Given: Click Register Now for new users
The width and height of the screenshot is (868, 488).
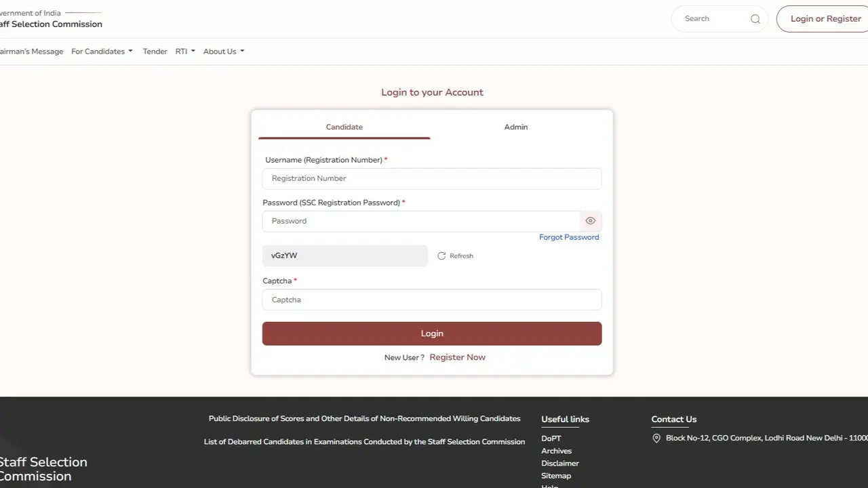Looking at the screenshot, I should tap(457, 357).
